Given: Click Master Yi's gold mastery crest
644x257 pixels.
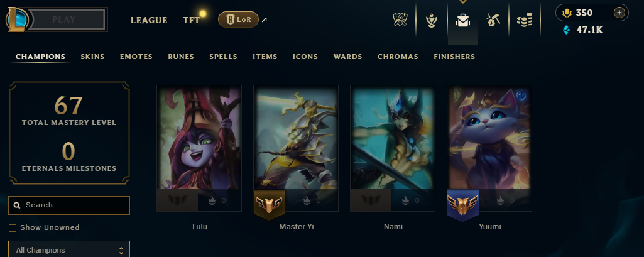Looking at the screenshot, I should (269, 204).
